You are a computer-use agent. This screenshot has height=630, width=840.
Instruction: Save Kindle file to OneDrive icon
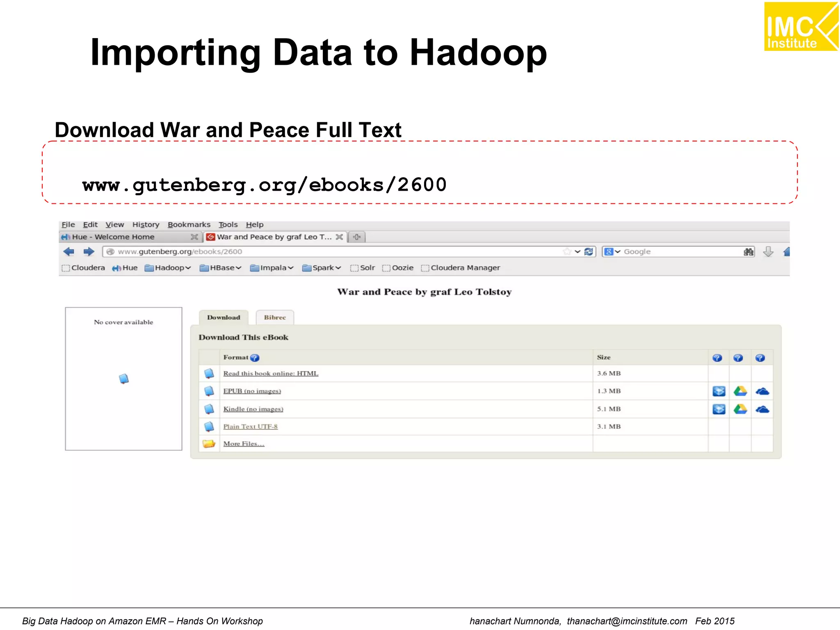[x=762, y=409]
